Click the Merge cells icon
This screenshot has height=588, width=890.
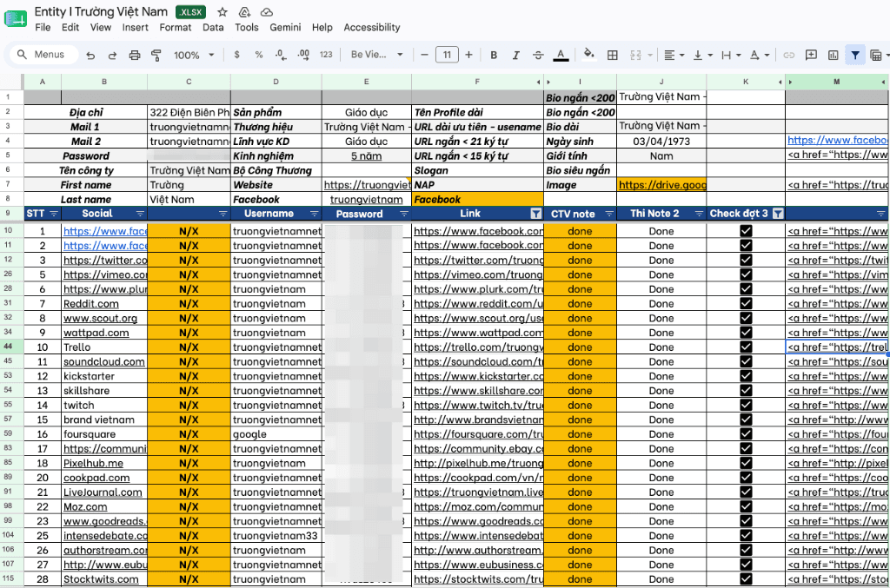point(635,55)
